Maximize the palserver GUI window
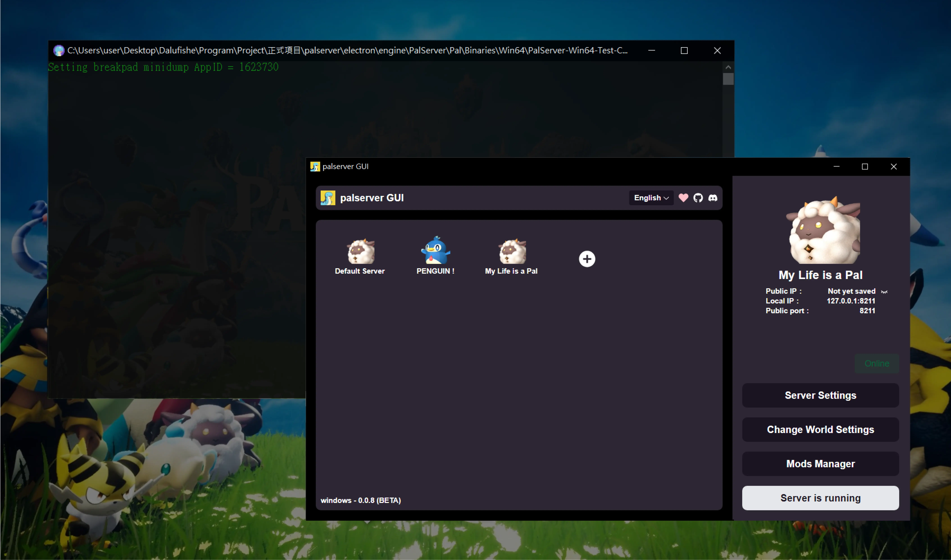This screenshot has width=951, height=560. click(865, 166)
